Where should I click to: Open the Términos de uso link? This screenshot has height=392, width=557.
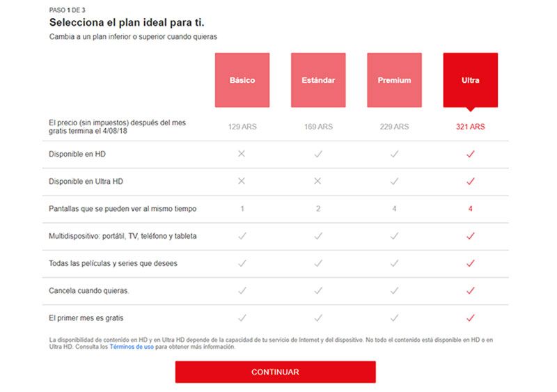click(x=132, y=347)
